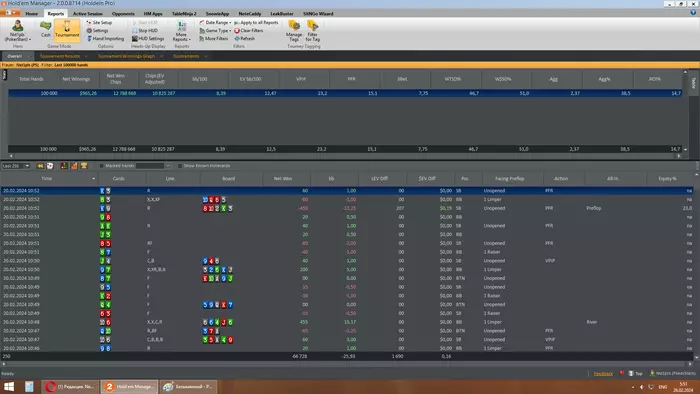Click Clear Filters
Image resolution: width=700 pixels, height=394 pixels.
(x=249, y=30)
